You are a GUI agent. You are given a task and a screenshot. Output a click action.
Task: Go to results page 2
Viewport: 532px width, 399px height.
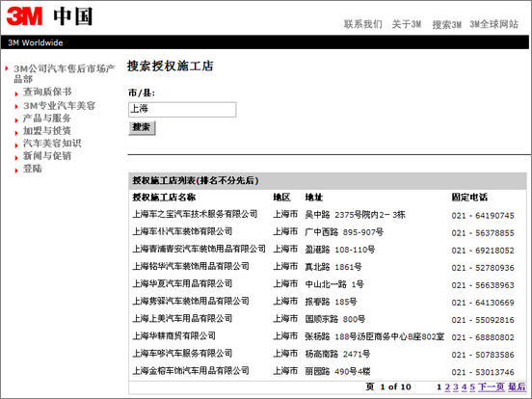click(x=447, y=386)
